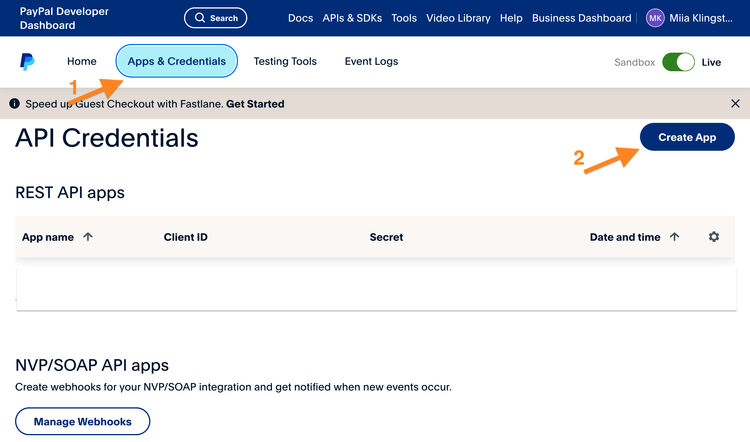Click the PayPal logo icon
The image size is (750, 442).
[27, 62]
